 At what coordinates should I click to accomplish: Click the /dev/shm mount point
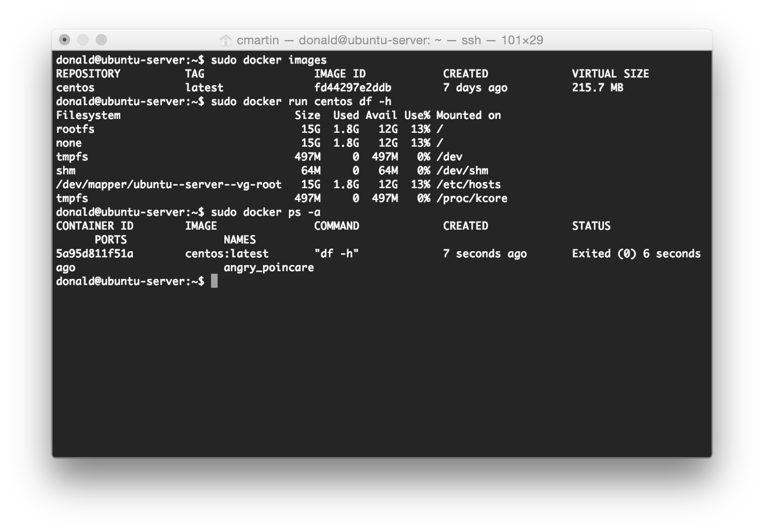pyautogui.click(x=462, y=171)
